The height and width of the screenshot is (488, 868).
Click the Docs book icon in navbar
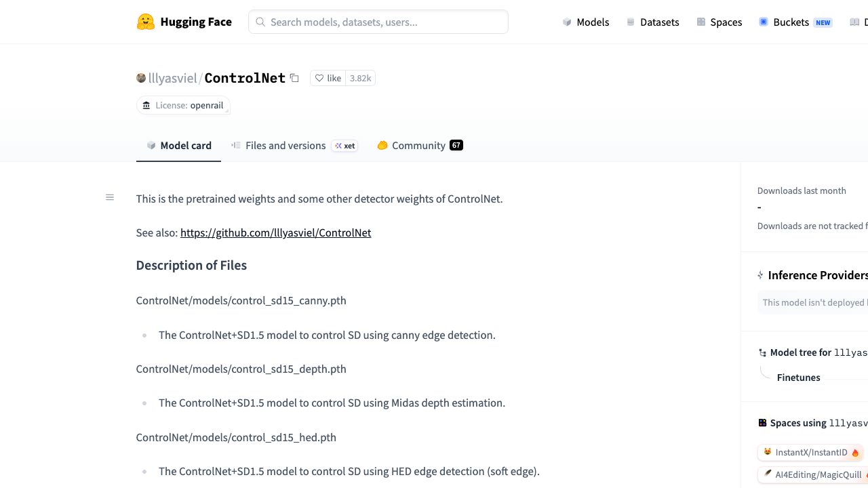point(854,22)
